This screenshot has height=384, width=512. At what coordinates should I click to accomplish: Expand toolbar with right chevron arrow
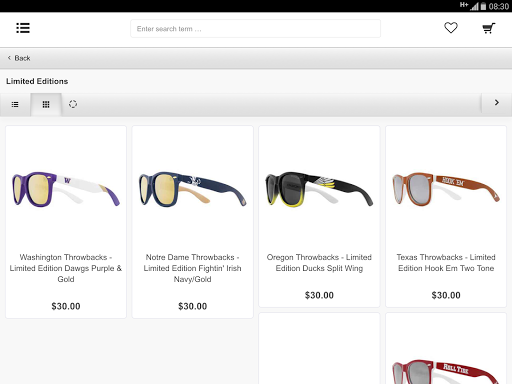[x=497, y=103]
